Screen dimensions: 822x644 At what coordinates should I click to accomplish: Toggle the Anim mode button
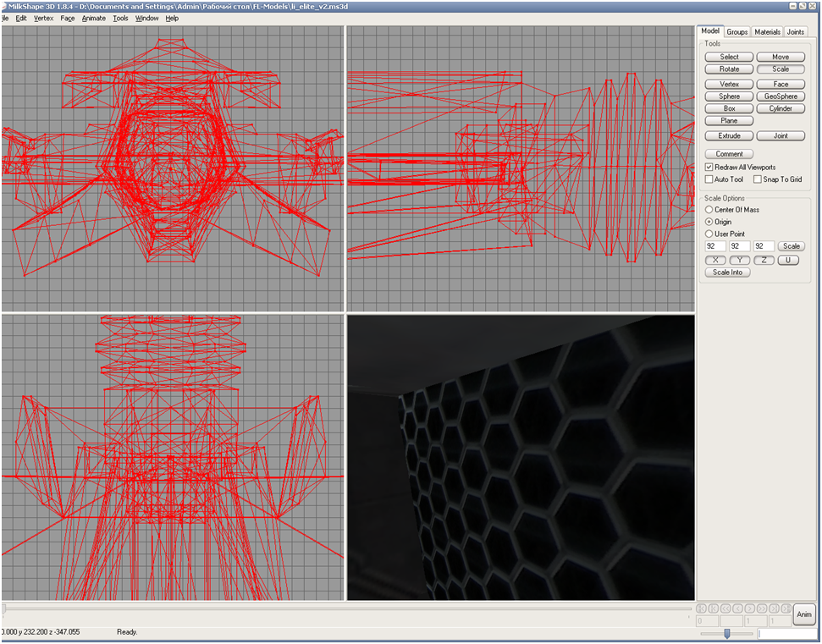click(x=804, y=614)
